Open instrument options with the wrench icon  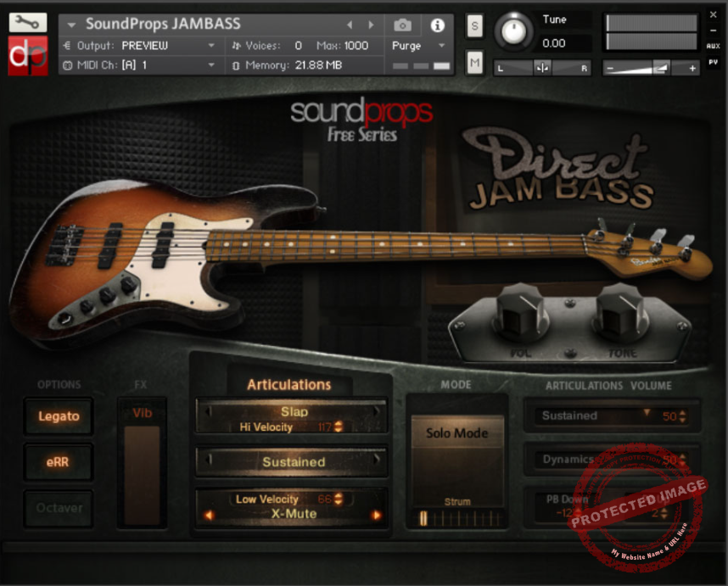(28, 22)
